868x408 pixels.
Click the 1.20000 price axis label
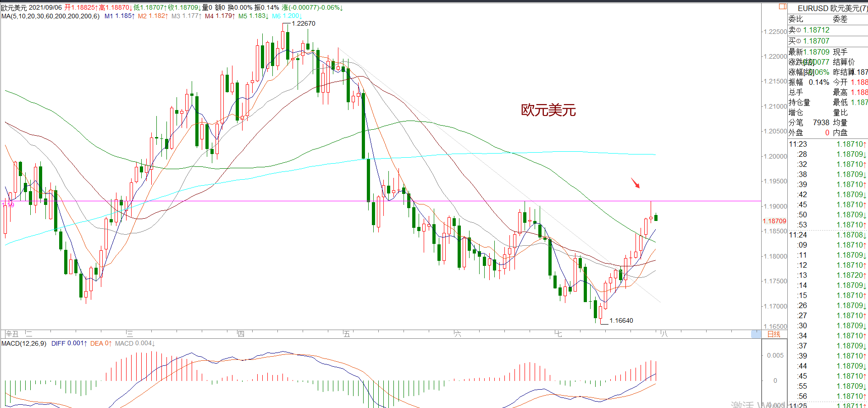[775, 156]
